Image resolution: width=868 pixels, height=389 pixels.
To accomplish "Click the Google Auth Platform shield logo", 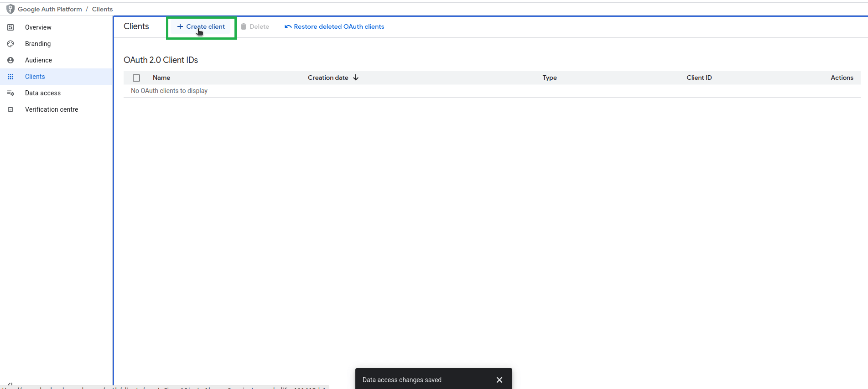I will [10, 9].
